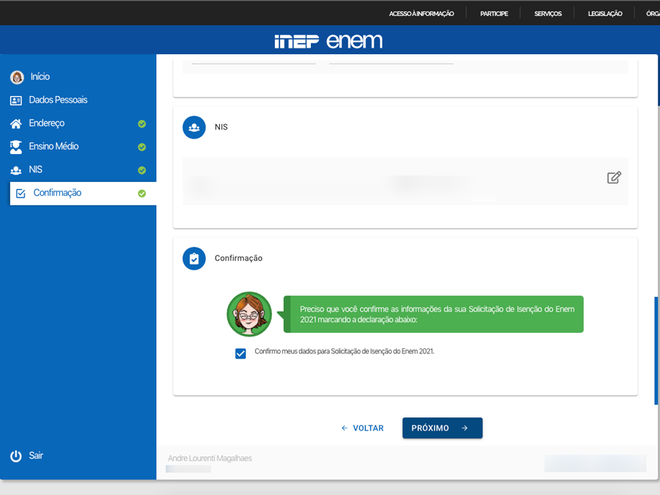660x495 pixels.
Task: Open the SERVIÇOS top link
Action: point(548,13)
